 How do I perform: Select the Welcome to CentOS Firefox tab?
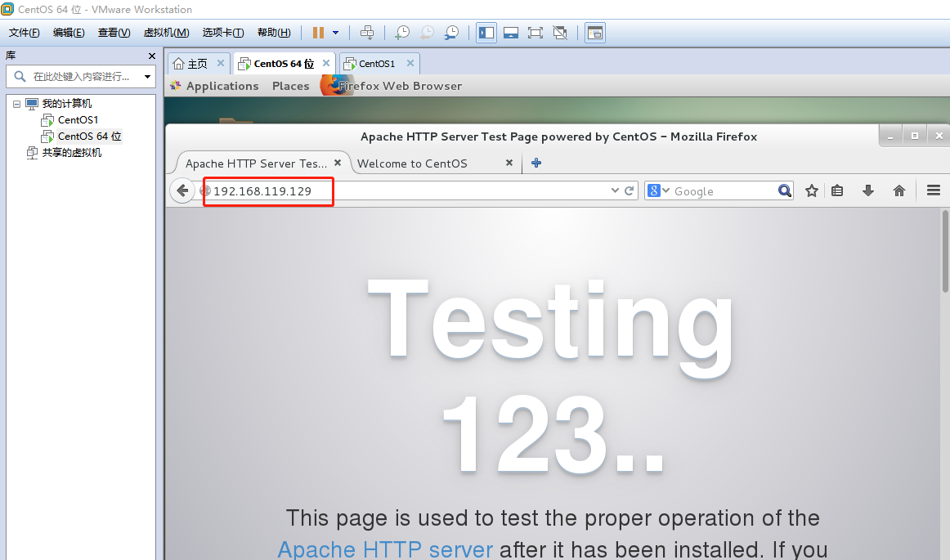pyautogui.click(x=412, y=164)
